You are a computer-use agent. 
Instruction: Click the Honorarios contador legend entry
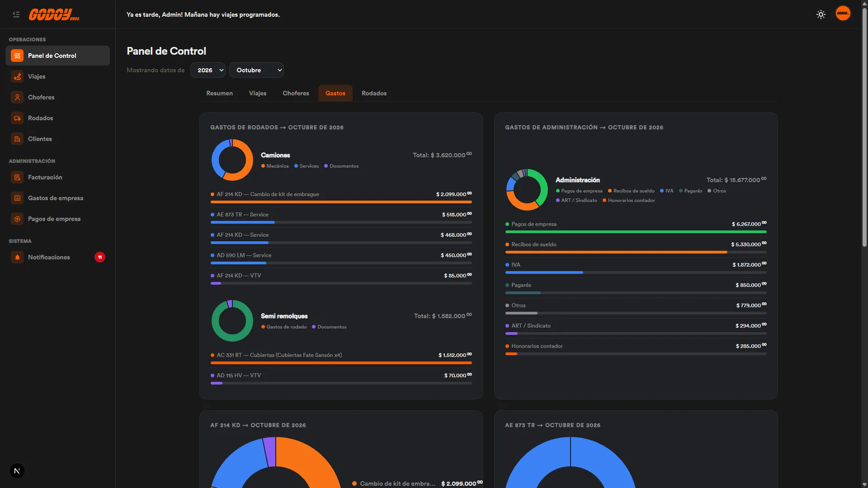tap(629, 200)
